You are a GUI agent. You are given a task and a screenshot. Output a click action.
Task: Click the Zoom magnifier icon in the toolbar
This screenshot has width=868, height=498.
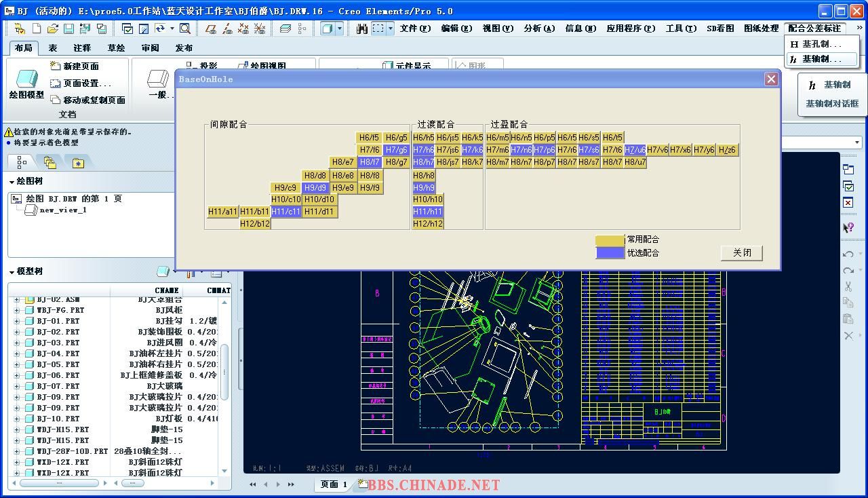tap(184, 28)
